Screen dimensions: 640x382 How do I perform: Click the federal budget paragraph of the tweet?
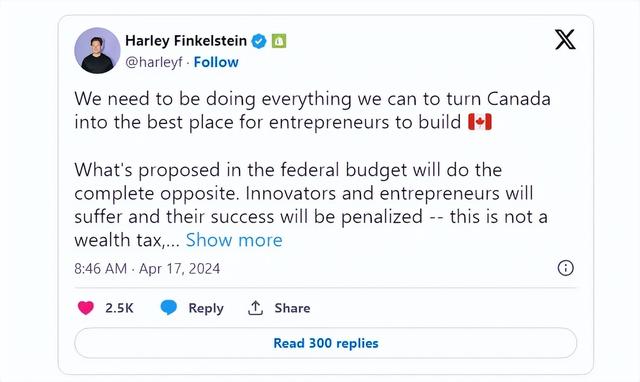(311, 205)
